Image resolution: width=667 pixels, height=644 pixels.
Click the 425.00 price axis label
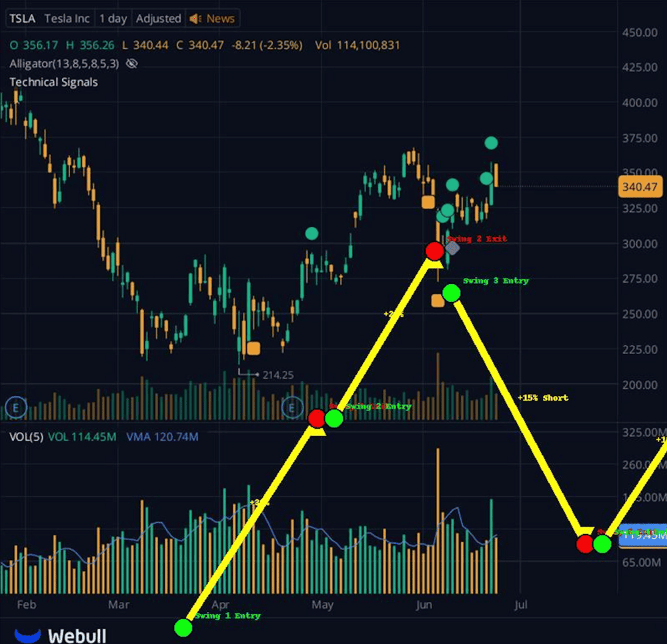pos(640,67)
